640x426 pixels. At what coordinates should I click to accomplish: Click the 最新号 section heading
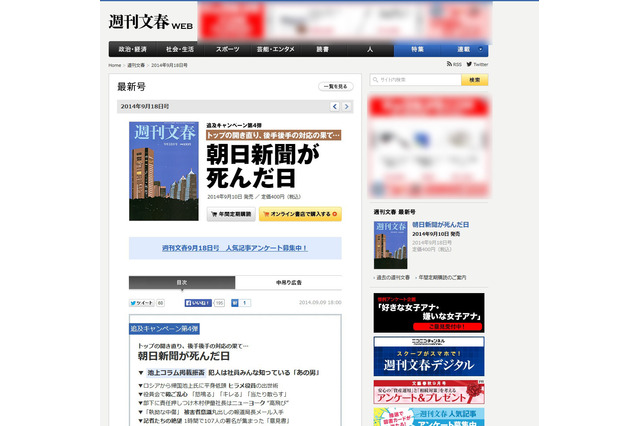click(x=131, y=87)
